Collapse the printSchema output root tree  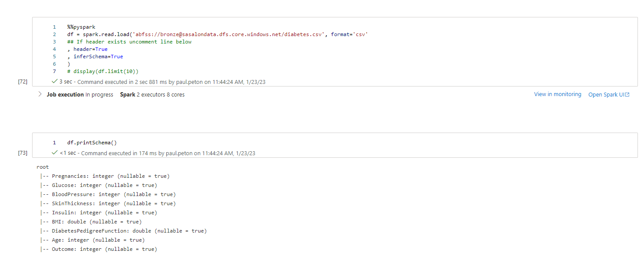(43, 166)
